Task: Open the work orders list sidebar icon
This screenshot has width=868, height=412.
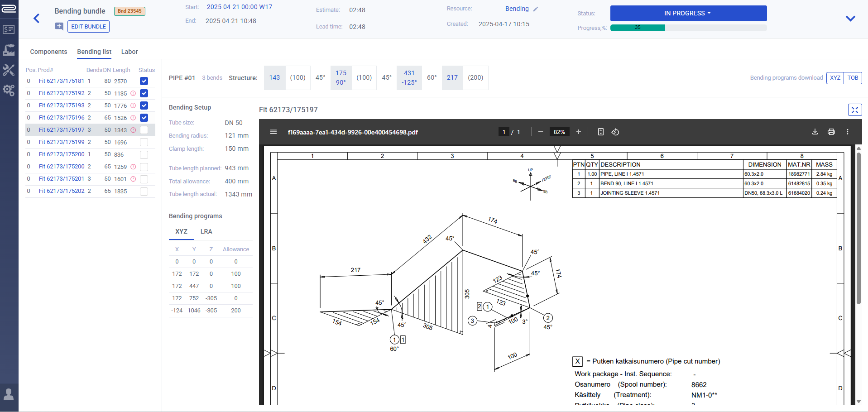Action: point(9,29)
